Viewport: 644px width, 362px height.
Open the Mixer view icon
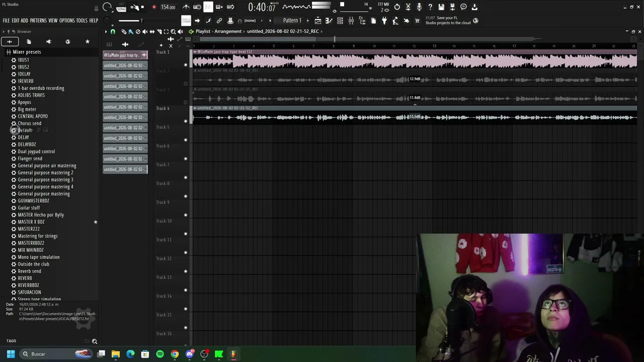tap(351, 21)
